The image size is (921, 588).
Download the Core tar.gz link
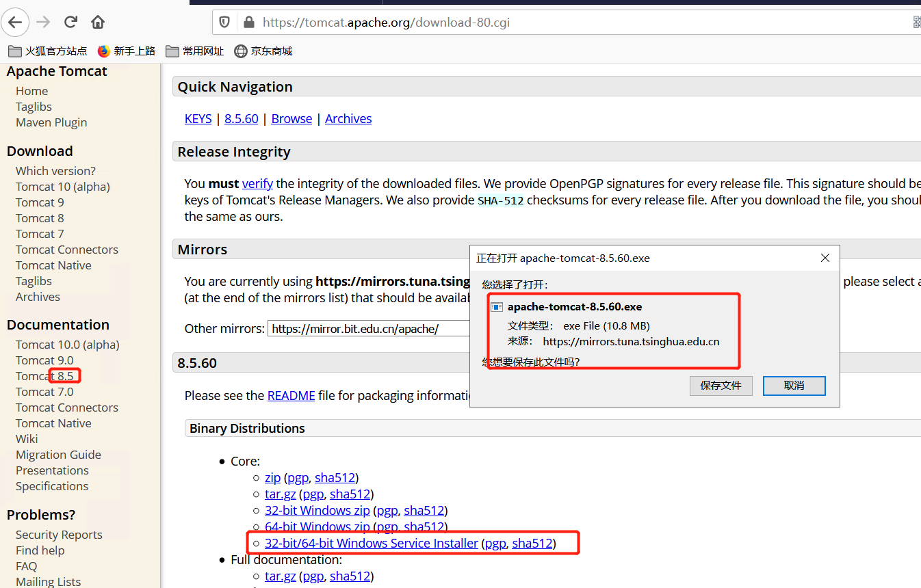coord(281,494)
